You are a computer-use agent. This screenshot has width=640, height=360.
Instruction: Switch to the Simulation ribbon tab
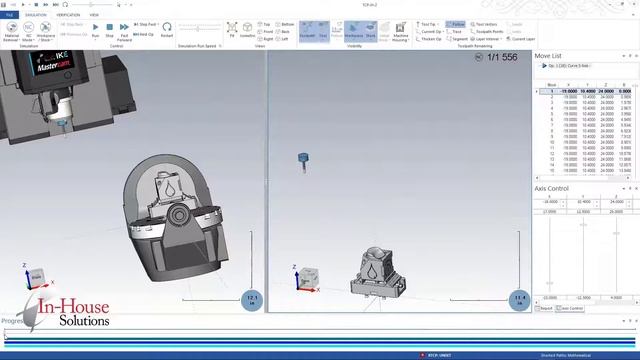point(36,15)
